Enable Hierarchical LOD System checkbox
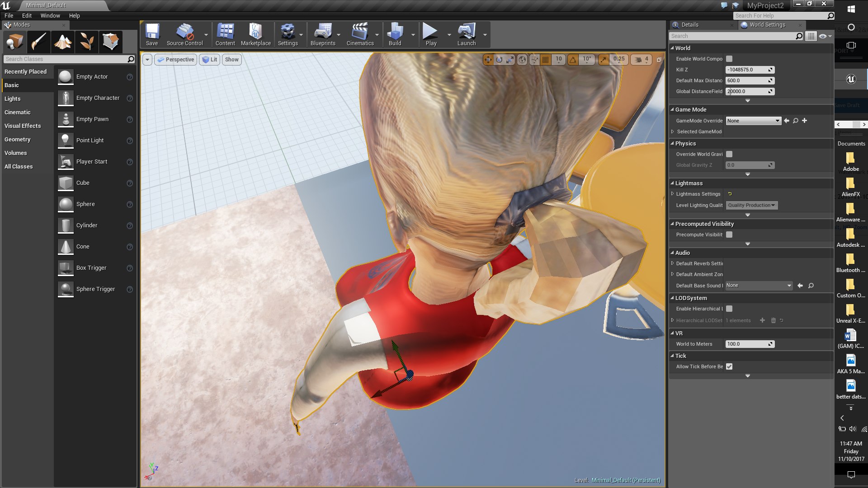Screen dimensions: 868x488 point(729,309)
